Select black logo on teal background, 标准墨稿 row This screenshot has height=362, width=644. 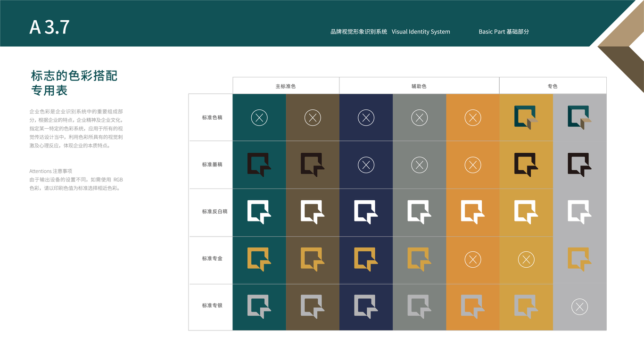click(x=259, y=165)
